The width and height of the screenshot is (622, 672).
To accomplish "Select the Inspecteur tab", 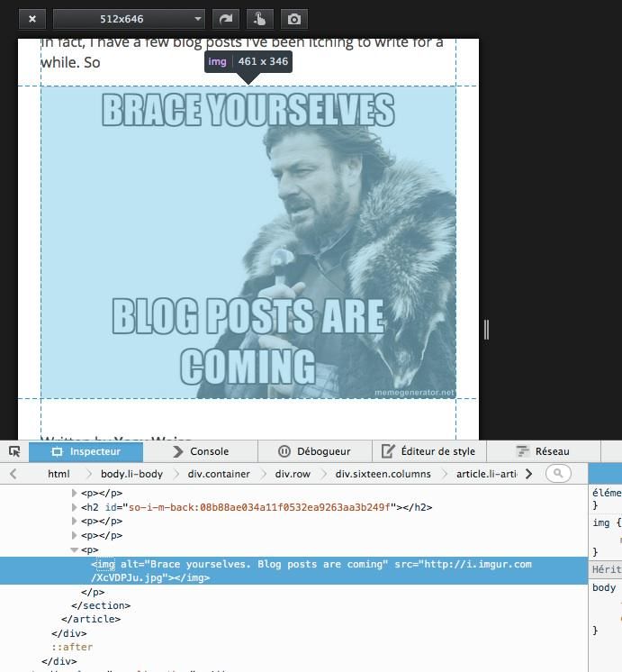I will (86, 451).
